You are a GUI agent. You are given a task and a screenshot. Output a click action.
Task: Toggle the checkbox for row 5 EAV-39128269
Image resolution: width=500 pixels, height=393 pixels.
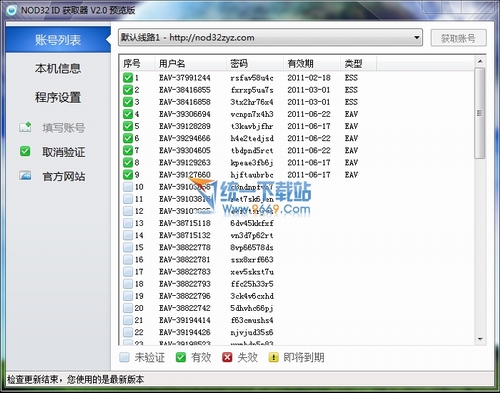tap(128, 126)
